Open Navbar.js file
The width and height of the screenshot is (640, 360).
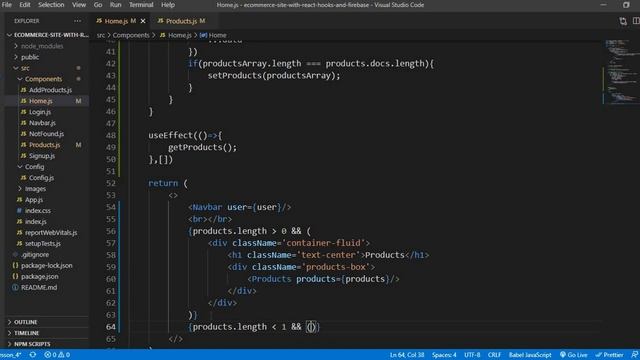point(42,123)
